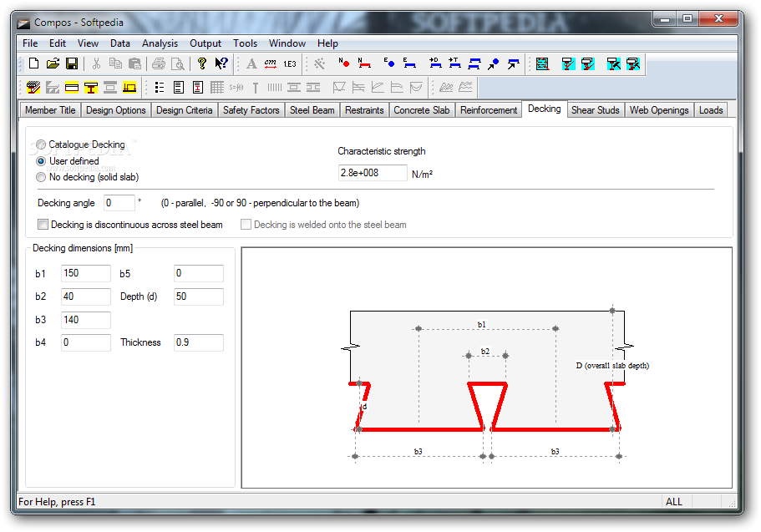This screenshot has width=761, height=532.
Task: Activate context help pointer icon
Action: click(x=221, y=63)
